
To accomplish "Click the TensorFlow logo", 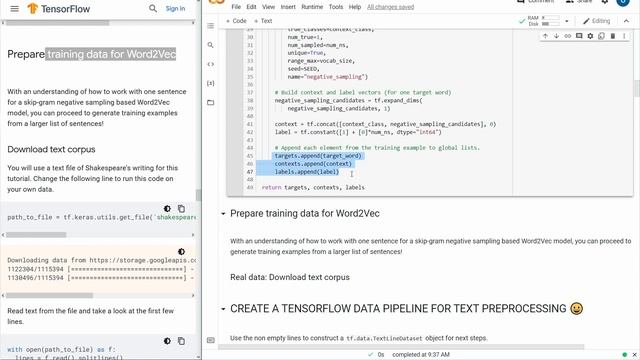I will (59, 9).
